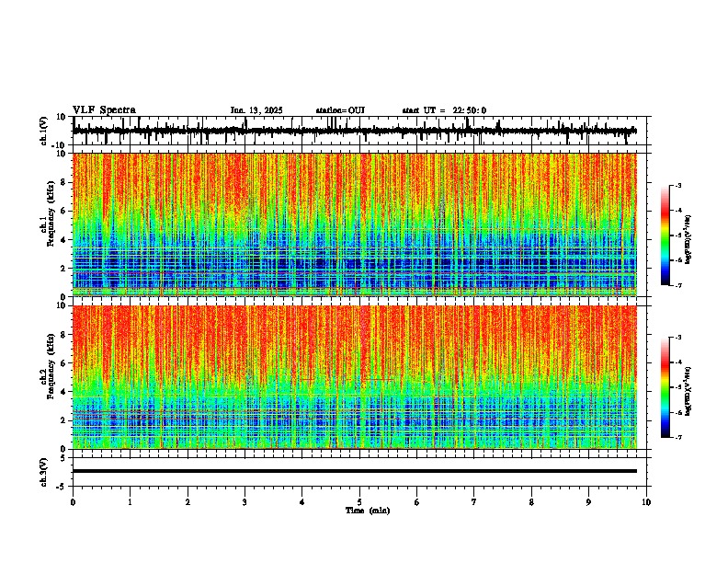
Task: Click the ch.1 "Frequency (kHz)" axis label
Action: (x=51, y=214)
